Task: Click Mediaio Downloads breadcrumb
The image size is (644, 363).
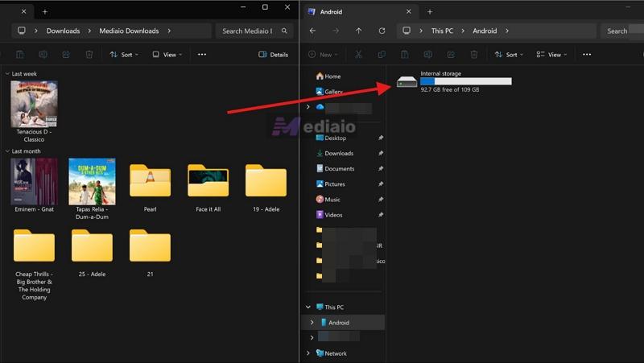Action: tap(129, 31)
